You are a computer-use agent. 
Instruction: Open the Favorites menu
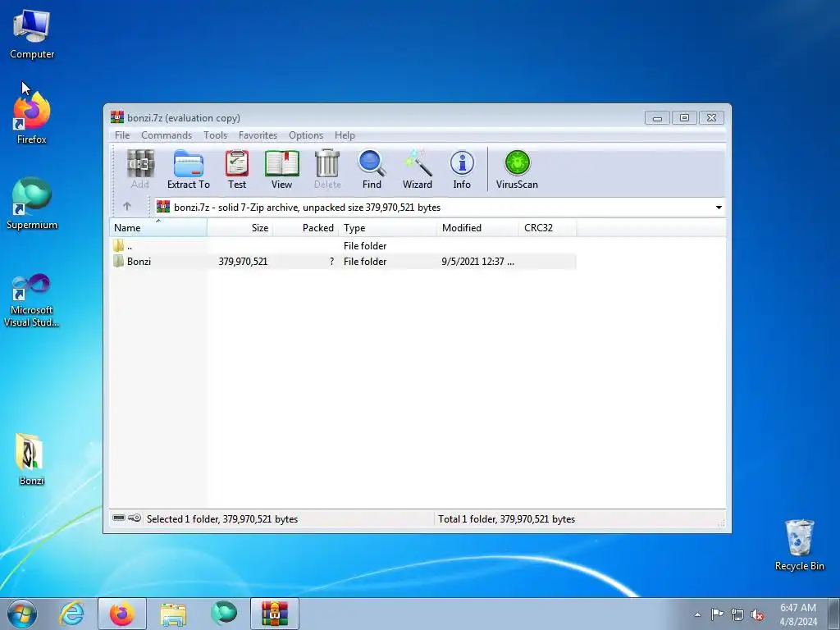258,135
